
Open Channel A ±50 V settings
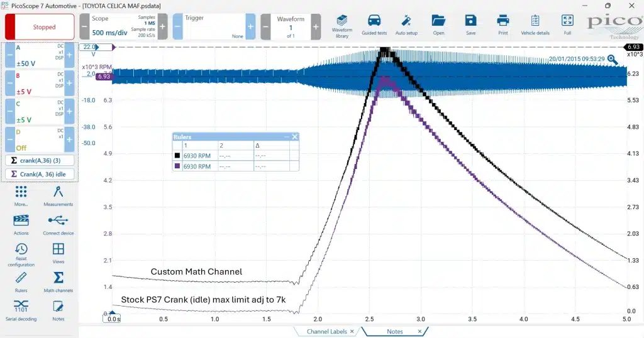coord(40,55)
